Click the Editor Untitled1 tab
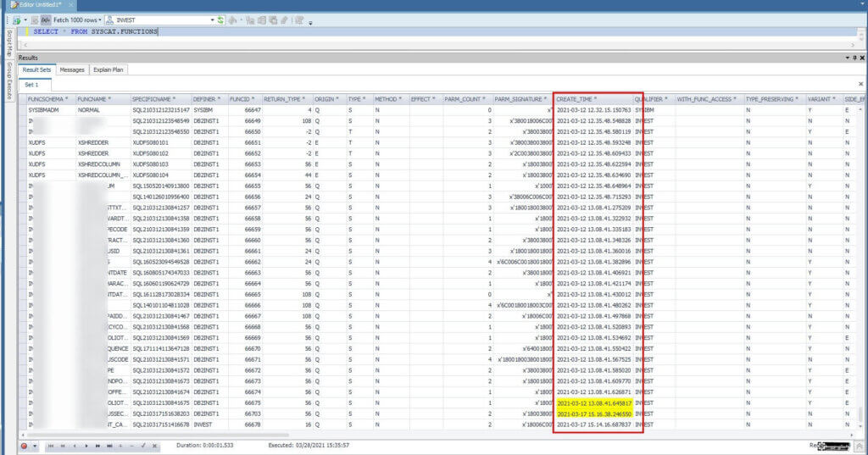Image resolution: width=868 pixels, height=455 pixels. tap(39, 5)
